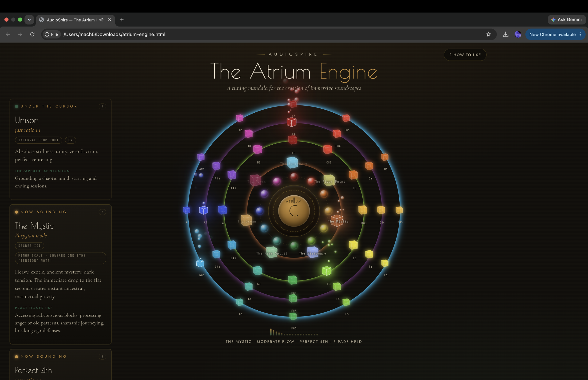Release the held A4 pad
The width and height of the screenshot is (588, 380).
pyautogui.click(x=204, y=210)
